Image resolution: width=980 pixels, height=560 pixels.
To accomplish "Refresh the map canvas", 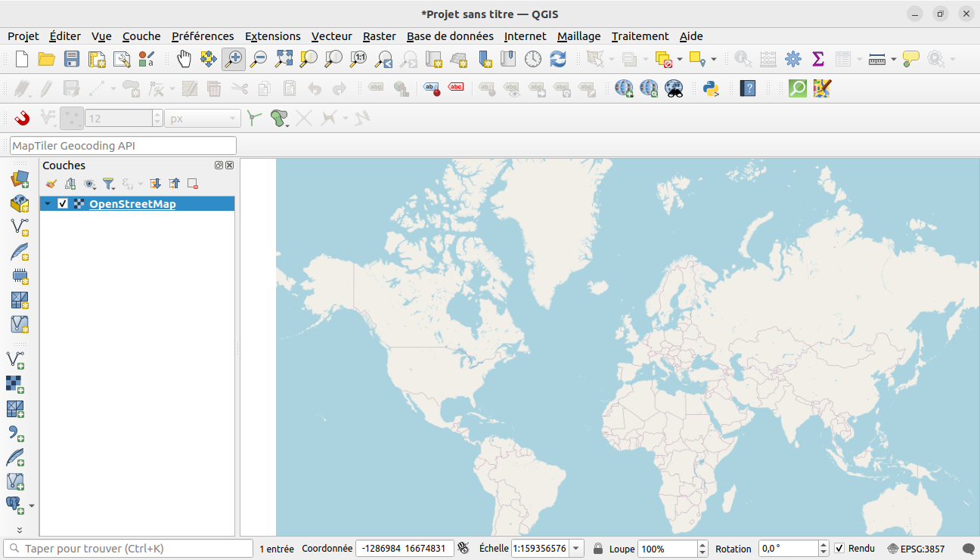I will 558,59.
